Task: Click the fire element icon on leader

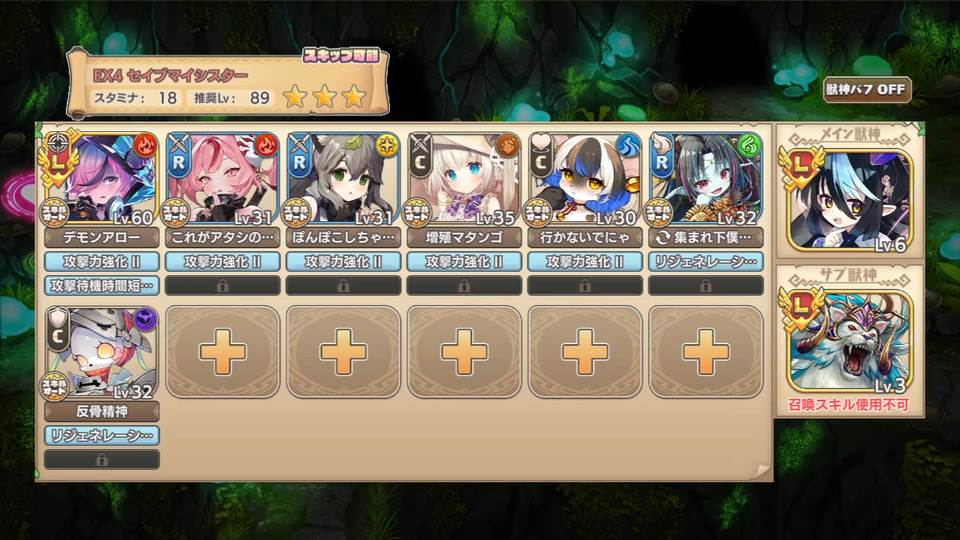Action: [x=145, y=146]
